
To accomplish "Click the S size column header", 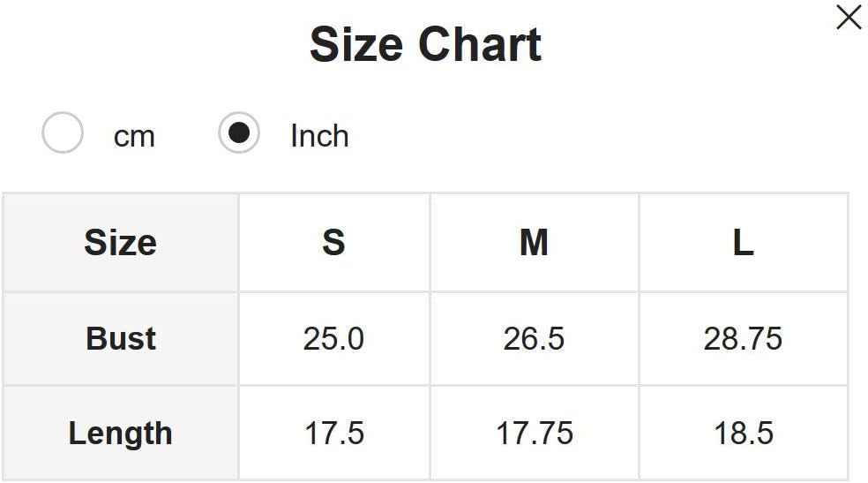I will click(x=333, y=242).
